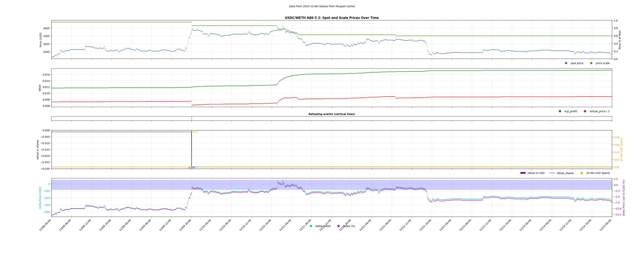Click the orange 2h MA USD Spend marker
Viewport: 644px width, 255px height.
click(x=582, y=173)
